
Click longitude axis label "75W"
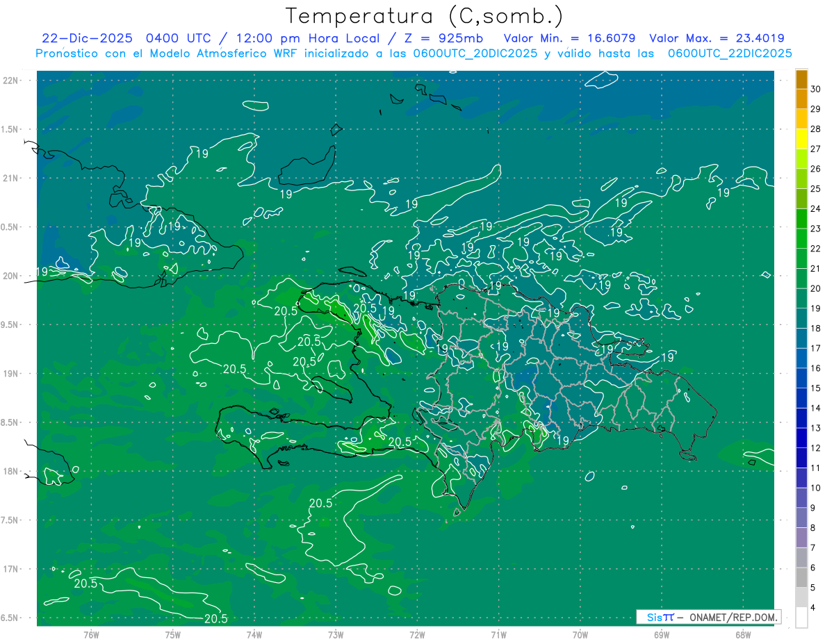[173, 635]
